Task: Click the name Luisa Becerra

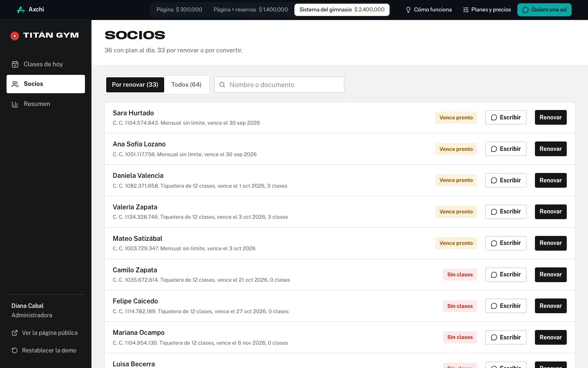Action: click(x=134, y=364)
